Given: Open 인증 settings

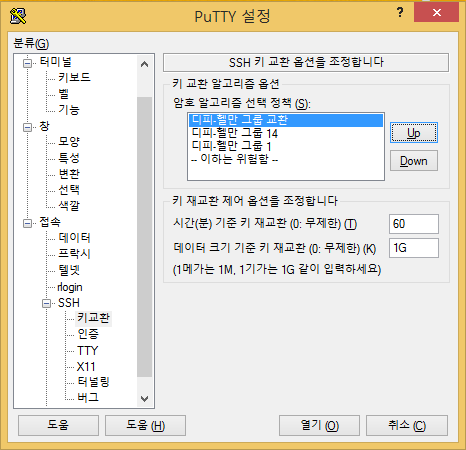Looking at the screenshot, I should [x=88, y=334].
